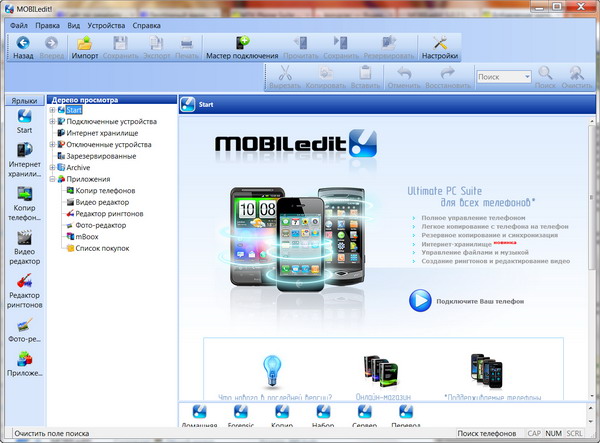Click the Вырезать scissors icon

(x=285, y=72)
